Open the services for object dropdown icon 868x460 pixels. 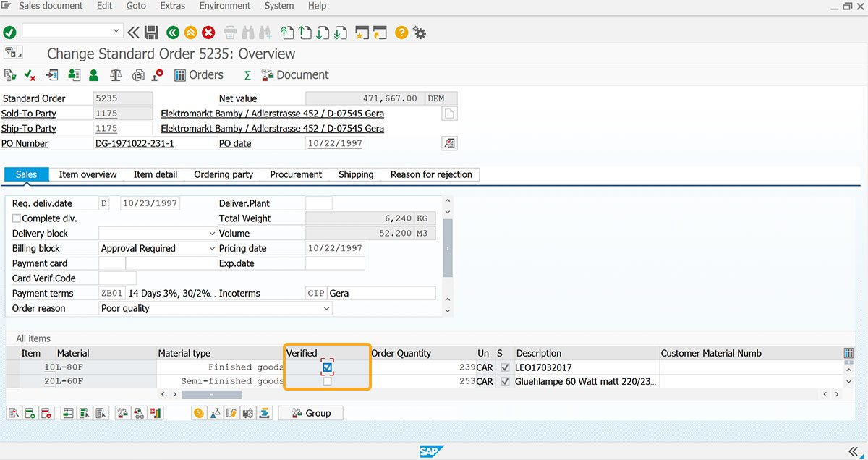point(14,53)
